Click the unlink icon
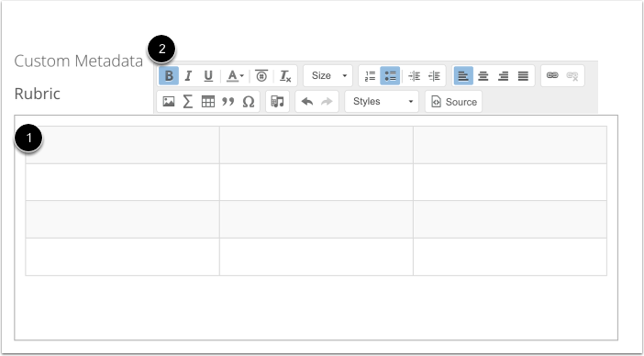 [x=572, y=76]
